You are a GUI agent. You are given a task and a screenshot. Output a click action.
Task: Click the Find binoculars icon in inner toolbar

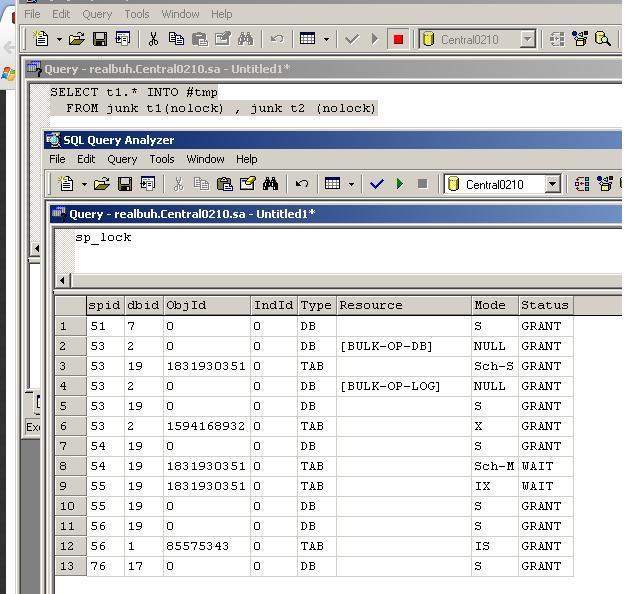tap(270, 184)
